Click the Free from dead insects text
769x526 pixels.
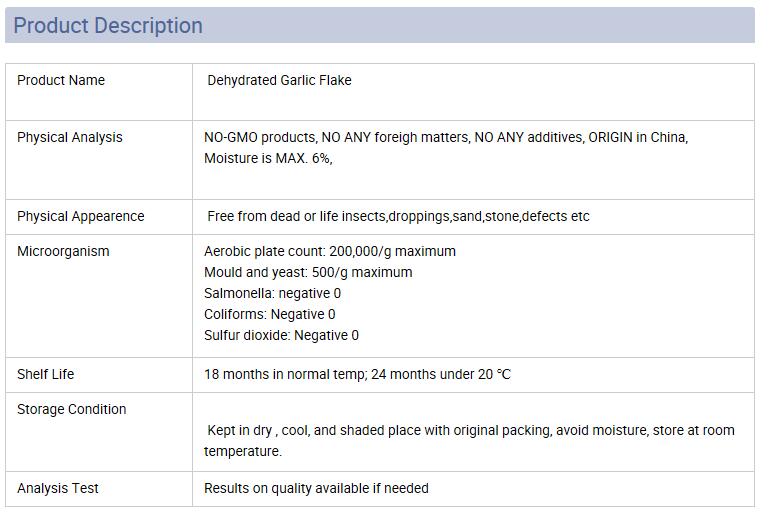click(x=398, y=217)
